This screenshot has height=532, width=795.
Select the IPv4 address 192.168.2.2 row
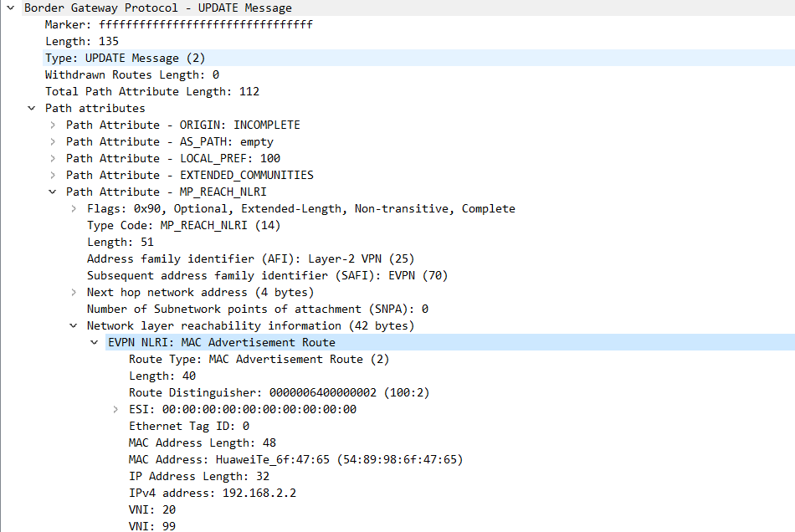pos(212,493)
